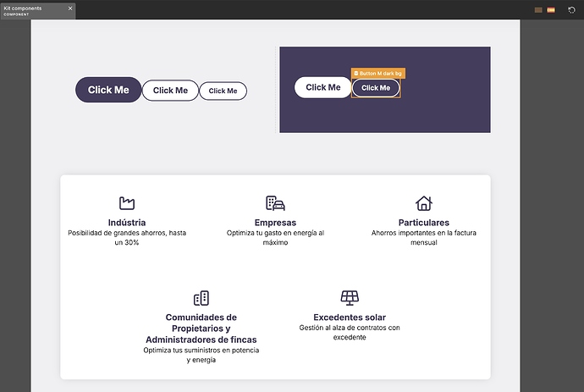This screenshot has height=392, width=584.
Task: Click the Empresas heading text
Action: click(x=275, y=223)
